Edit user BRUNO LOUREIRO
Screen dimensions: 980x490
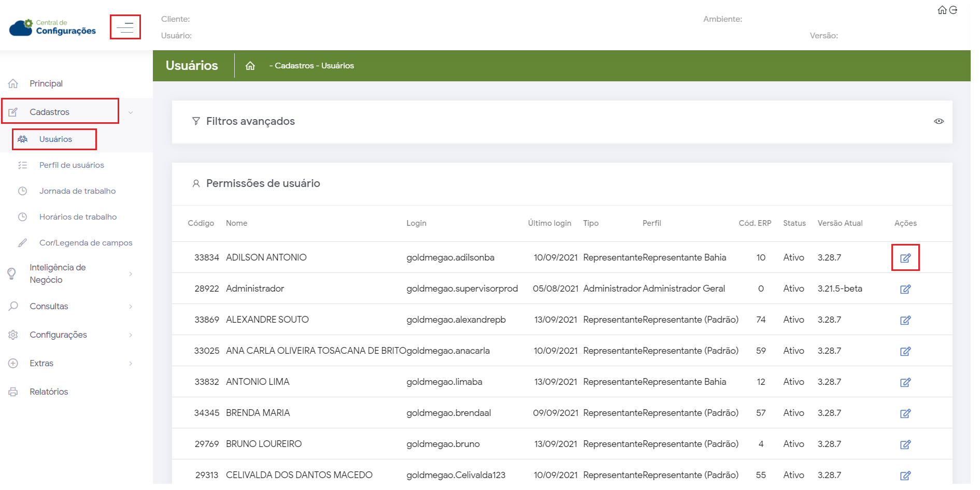(x=905, y=444)
